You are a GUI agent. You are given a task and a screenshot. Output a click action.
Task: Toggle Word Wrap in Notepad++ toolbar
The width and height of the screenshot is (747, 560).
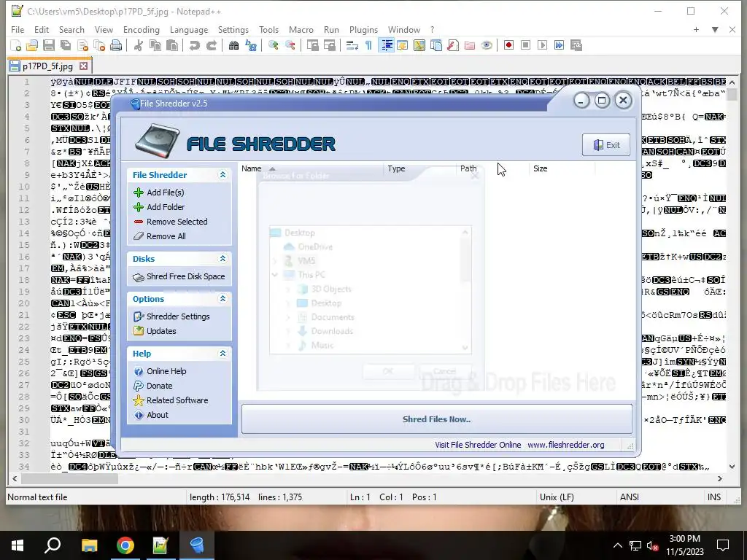352,46
